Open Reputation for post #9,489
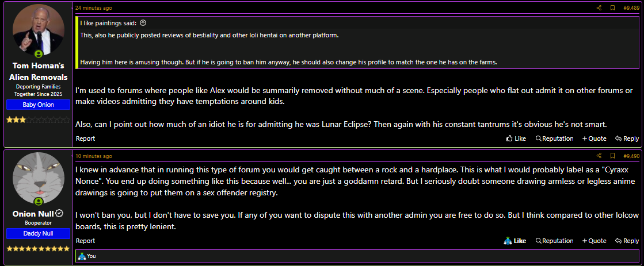644x266 pixels. coord(554,138)
